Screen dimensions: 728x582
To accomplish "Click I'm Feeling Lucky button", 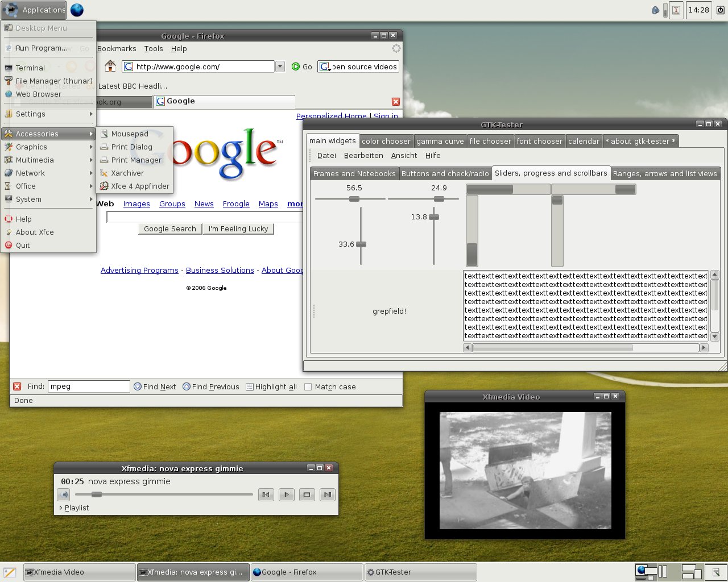I will [x=238, y=228].
